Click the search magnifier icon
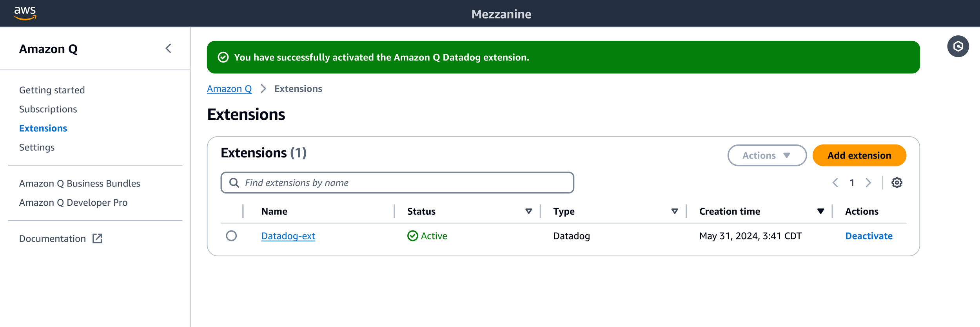The height and width of the screenshot is (327, 980). (x=234, y=183)
